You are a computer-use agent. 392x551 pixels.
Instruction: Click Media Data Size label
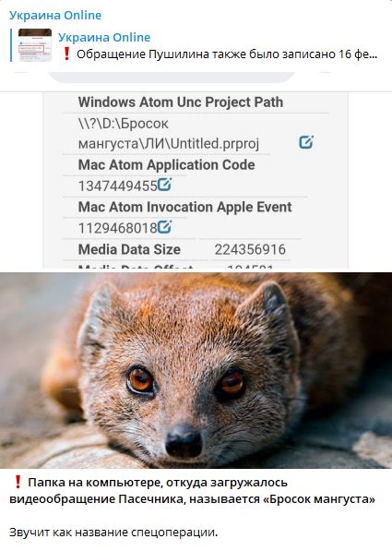coord(129,249)
